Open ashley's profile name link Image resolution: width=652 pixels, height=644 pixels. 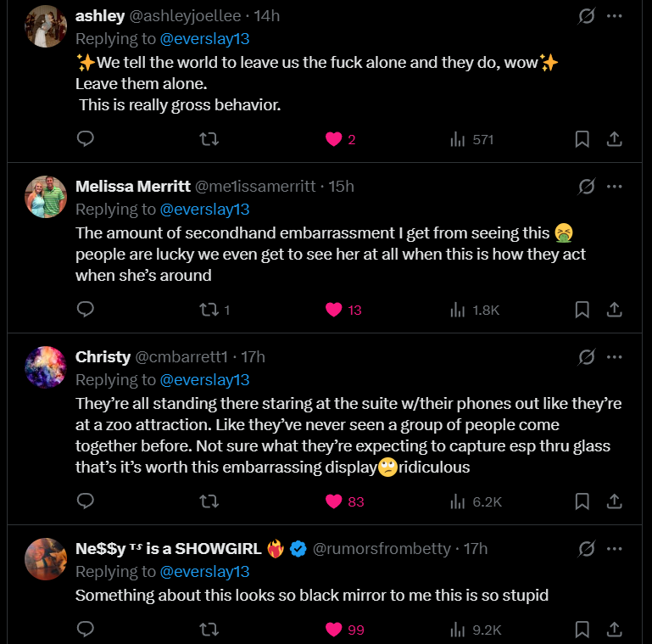point(99,16)
